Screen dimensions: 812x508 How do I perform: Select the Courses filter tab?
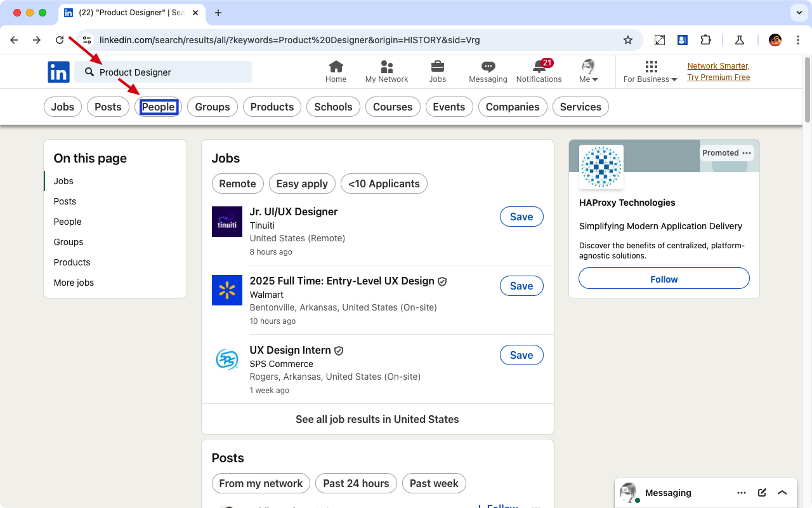(393, 107)
